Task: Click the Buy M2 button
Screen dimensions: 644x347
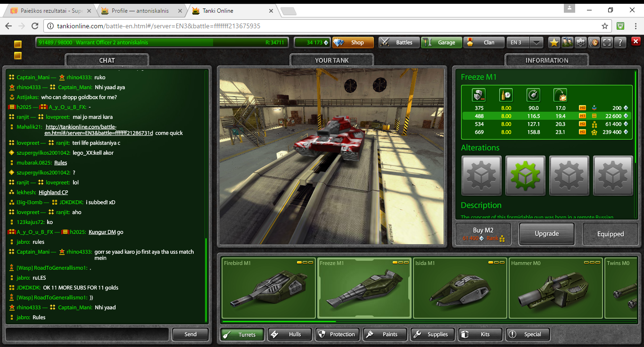Action: click(x=483, y=234)
